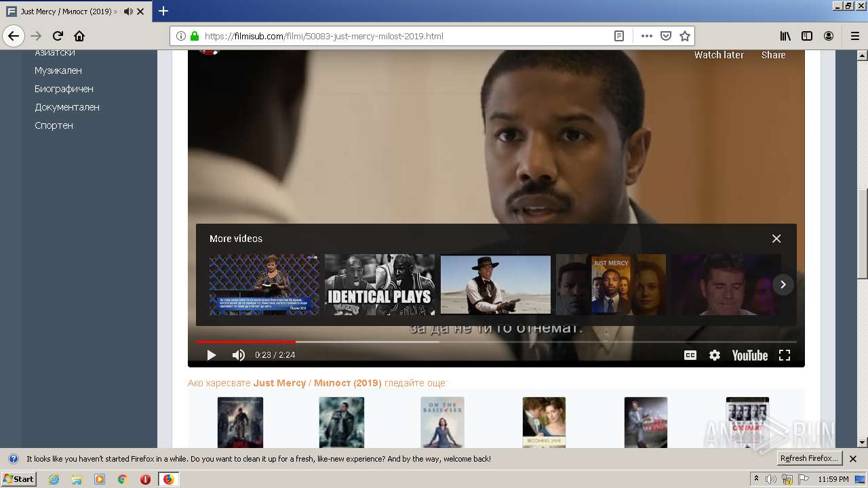The image size is (868, 488).
Task: Select the Спортен genre
Action: tap(54, 125)
